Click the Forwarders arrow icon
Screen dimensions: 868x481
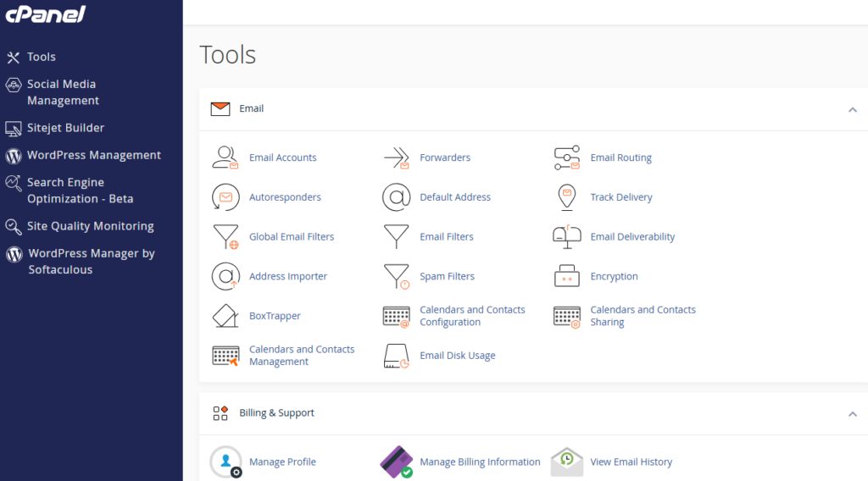(397, 158)
